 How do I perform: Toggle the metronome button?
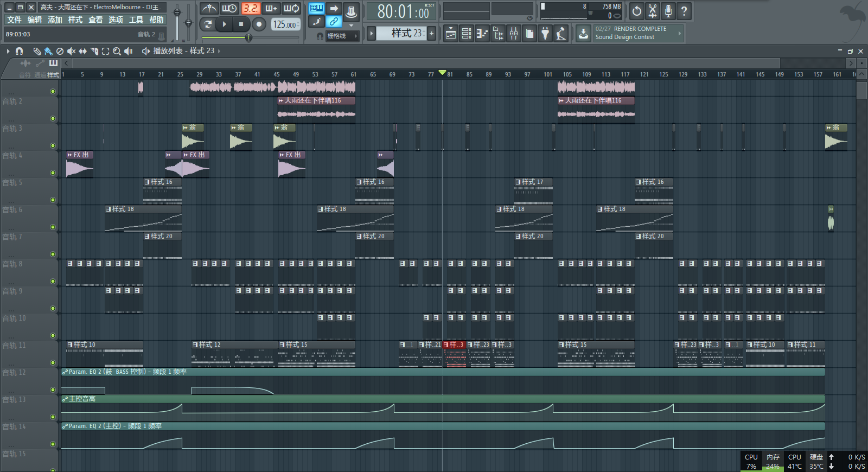pos(209,9)
